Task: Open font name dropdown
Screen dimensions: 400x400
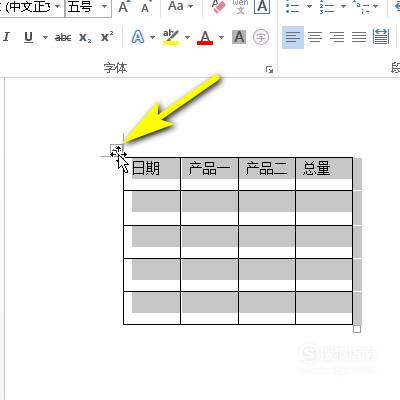Action: coord(58,6)
